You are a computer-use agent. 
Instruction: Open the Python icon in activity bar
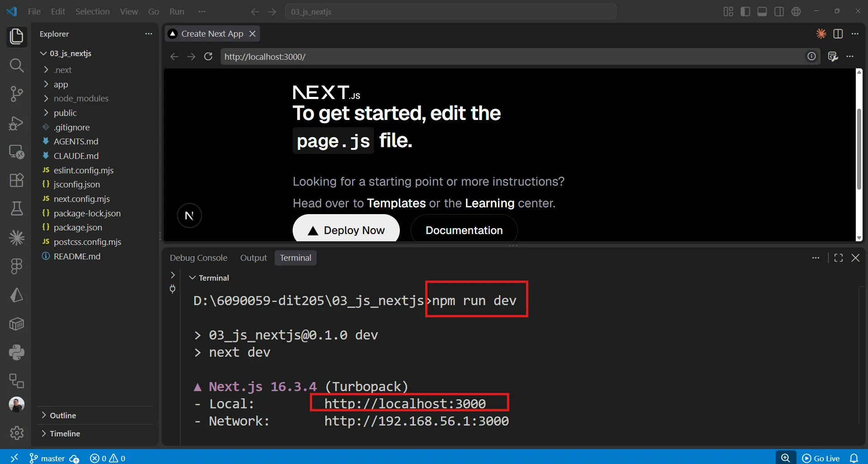click(x=17, y=352)
